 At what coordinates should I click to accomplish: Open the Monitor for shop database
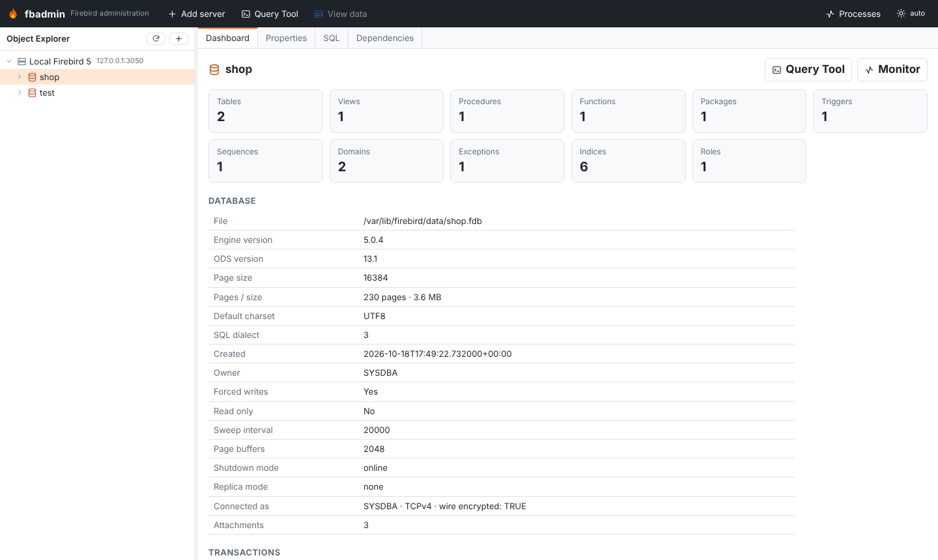click(892, 70)
